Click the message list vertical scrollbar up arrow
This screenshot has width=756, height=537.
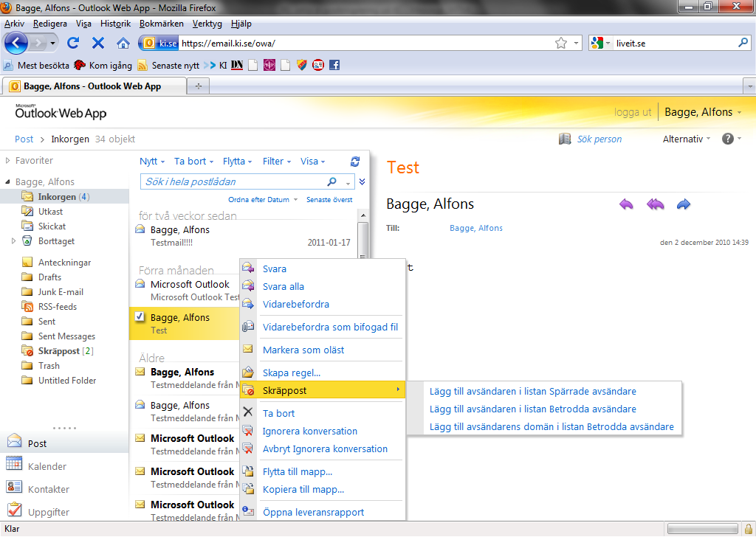[x=363, y=215]
